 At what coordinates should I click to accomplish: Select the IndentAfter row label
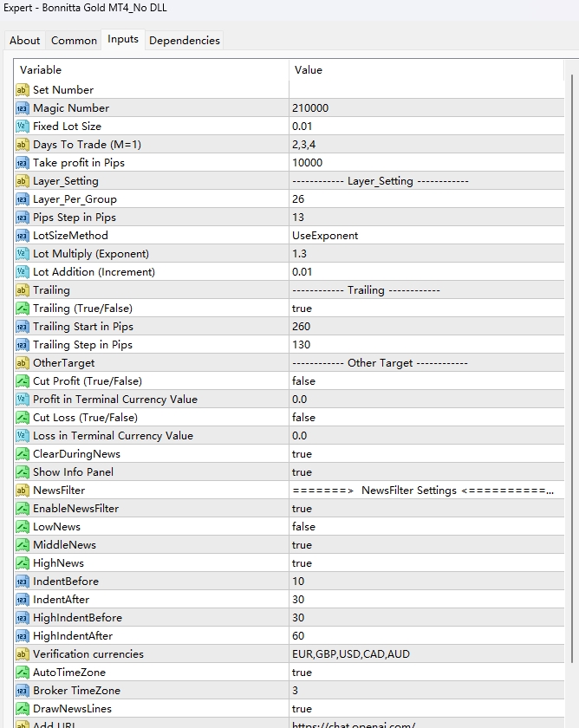61,600
